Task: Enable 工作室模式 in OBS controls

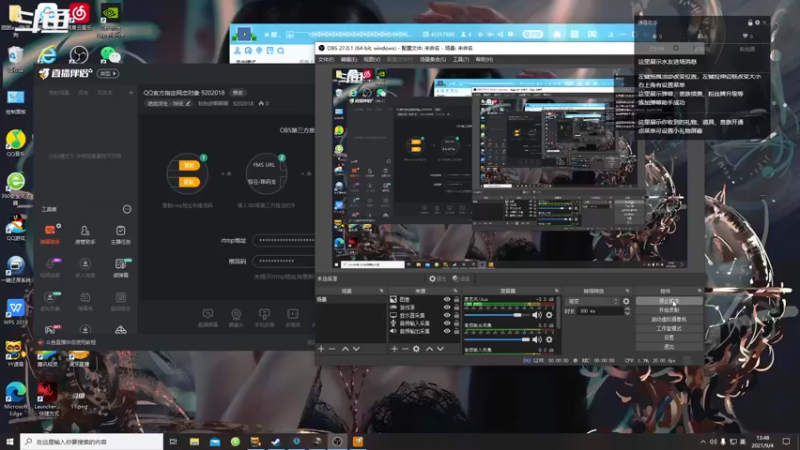Action: point(669,329)
